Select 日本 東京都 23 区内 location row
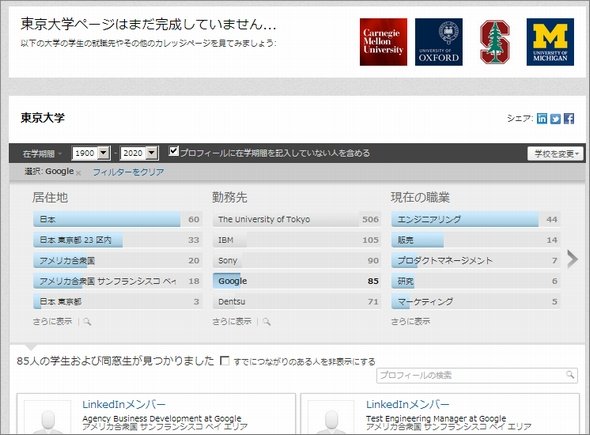 117,240
